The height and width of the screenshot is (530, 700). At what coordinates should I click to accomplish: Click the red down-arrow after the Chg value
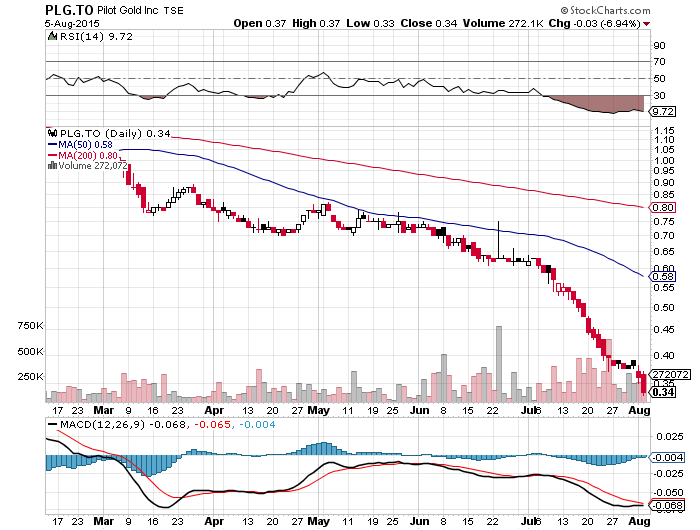[x=646, y=24]
